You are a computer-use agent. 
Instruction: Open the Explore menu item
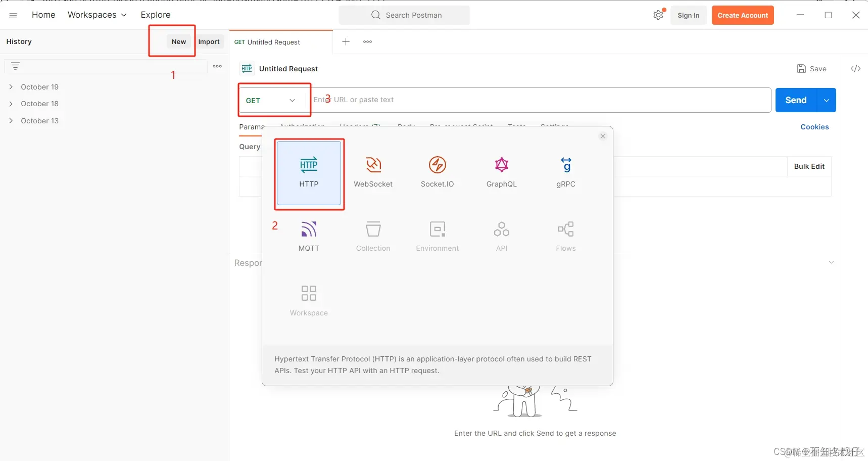tap(156, 15)
